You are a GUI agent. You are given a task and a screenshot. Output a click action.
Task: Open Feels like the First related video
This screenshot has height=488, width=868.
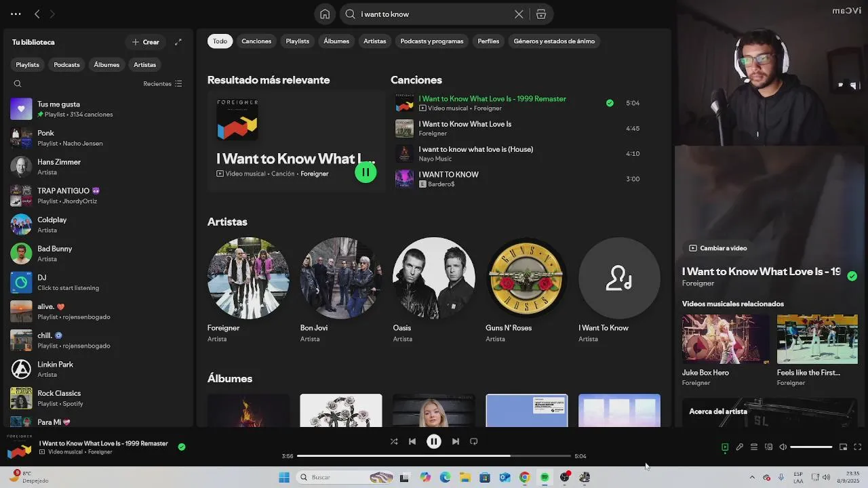(817, 350)
